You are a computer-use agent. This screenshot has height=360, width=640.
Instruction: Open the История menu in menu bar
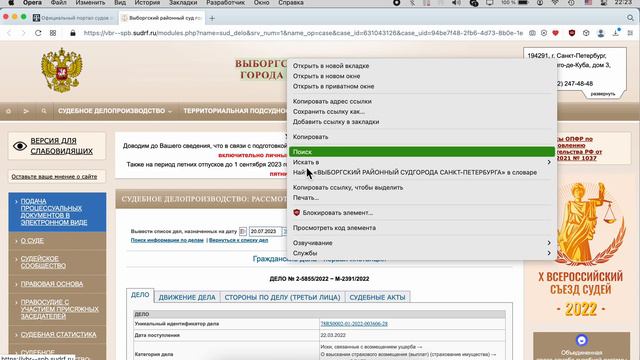coord(147,2)
